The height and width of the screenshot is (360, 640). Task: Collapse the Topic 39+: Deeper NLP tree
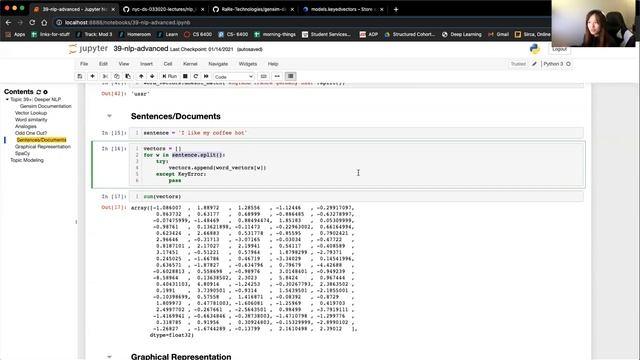[7, 100]
